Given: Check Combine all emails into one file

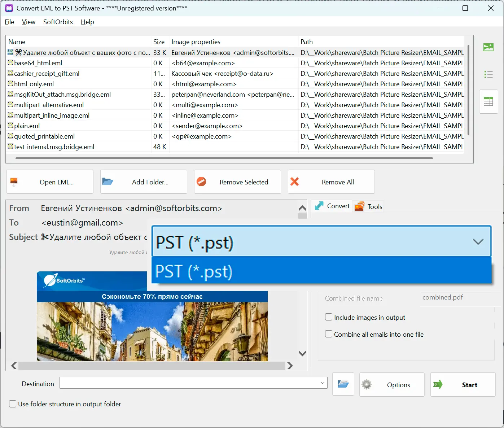Looking at the screenshot, I should [x=329, y=334].
